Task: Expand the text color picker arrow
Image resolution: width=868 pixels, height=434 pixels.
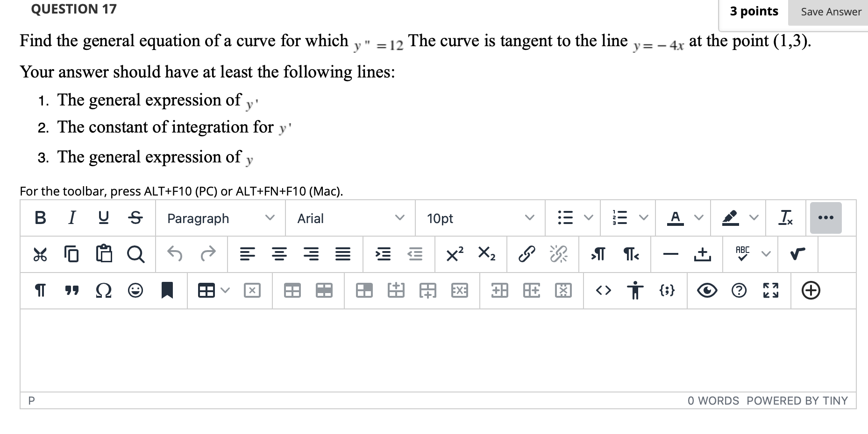Action: point(698,218)
